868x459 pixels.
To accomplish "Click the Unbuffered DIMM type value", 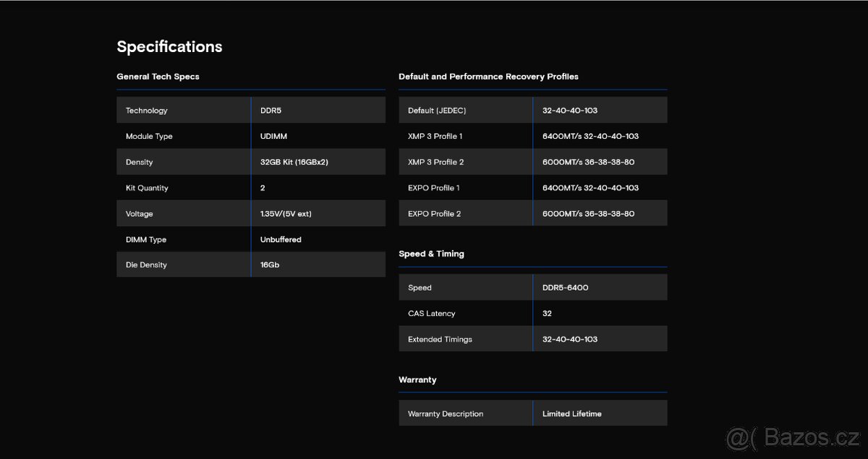I will click(281, 239).
